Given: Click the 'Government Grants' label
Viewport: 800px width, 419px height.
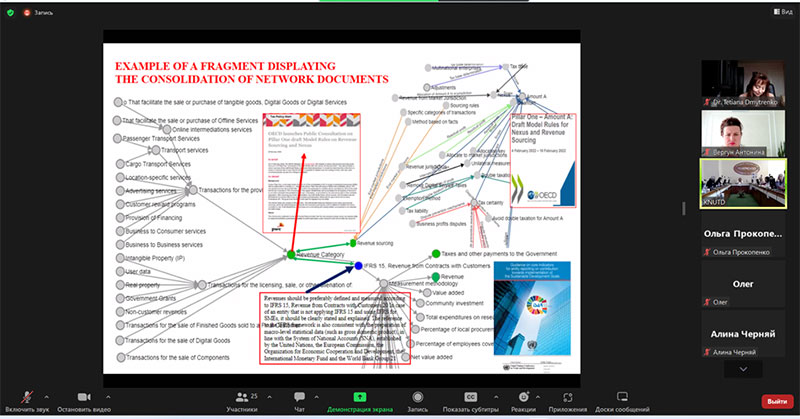Looking at the screenshot, I should point(151,298).
